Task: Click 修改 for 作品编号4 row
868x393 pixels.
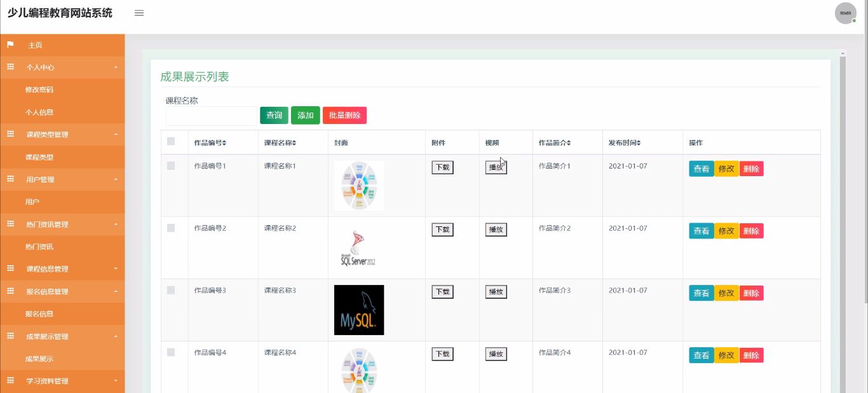Action: (726, 355)
